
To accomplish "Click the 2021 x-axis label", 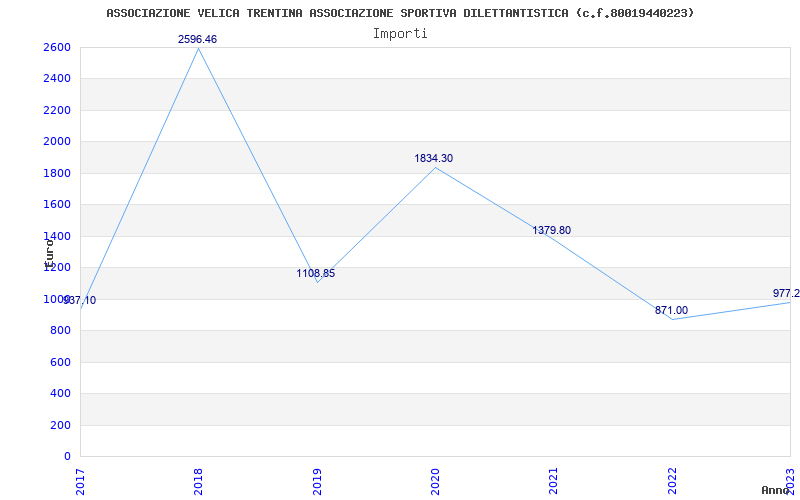I will click(x=553, y=481).
